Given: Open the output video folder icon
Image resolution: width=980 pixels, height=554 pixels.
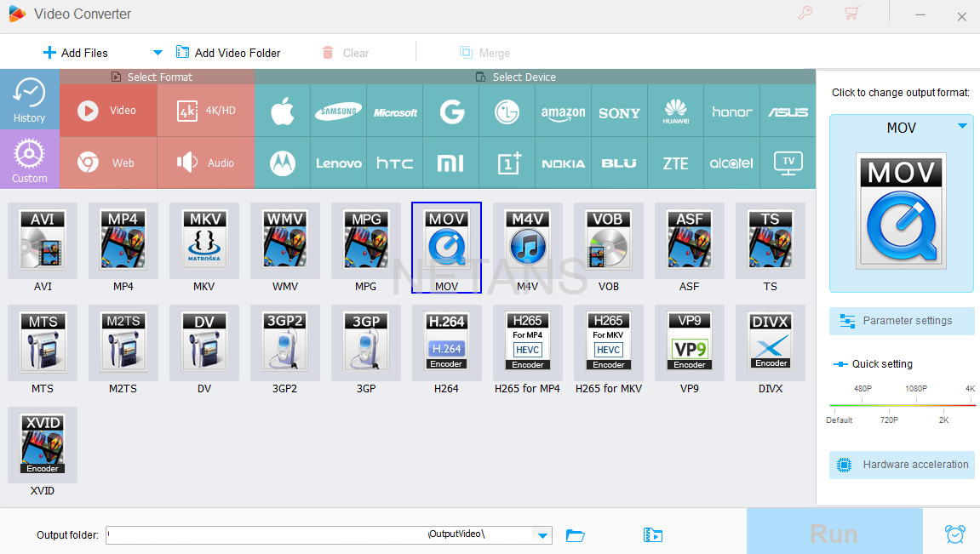Looking at the screenshot, I should (x=652, y=535).
